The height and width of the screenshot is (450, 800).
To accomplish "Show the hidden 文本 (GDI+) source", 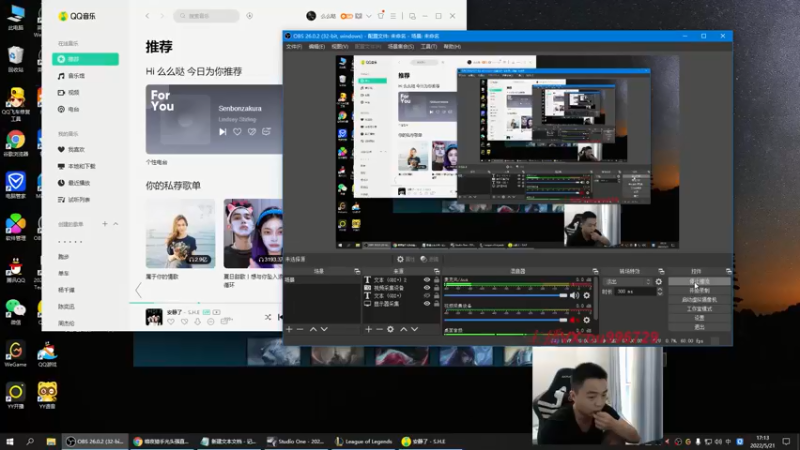I will (x=427, y=296).
